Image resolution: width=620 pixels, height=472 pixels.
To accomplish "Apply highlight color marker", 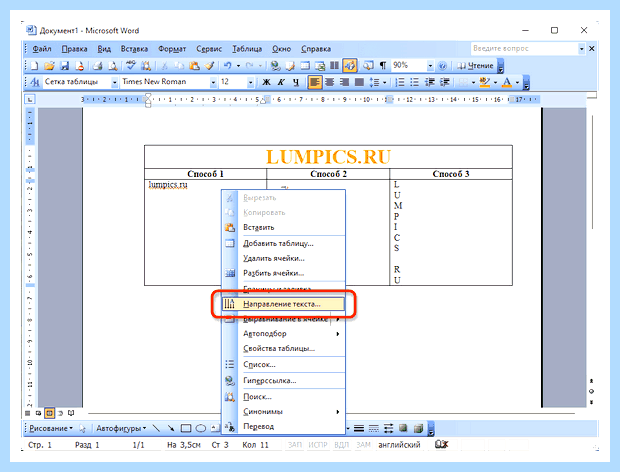I will [x=484, y=82].
